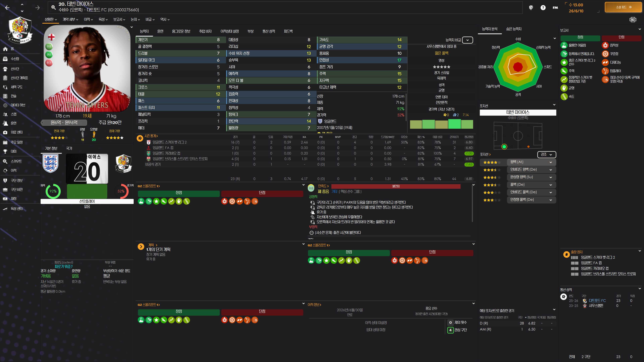Select 능력치 분석 attribute analysis view
This screenshot has width=644, height=362.
(x=490, y=29)
